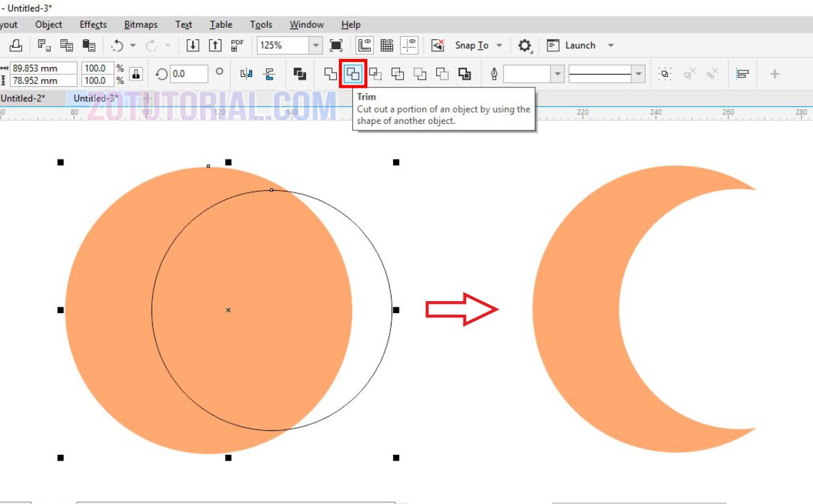Screen dimensions: 813x504
Task: Click the Publish to PDF icon
Action: pos(237,46)
